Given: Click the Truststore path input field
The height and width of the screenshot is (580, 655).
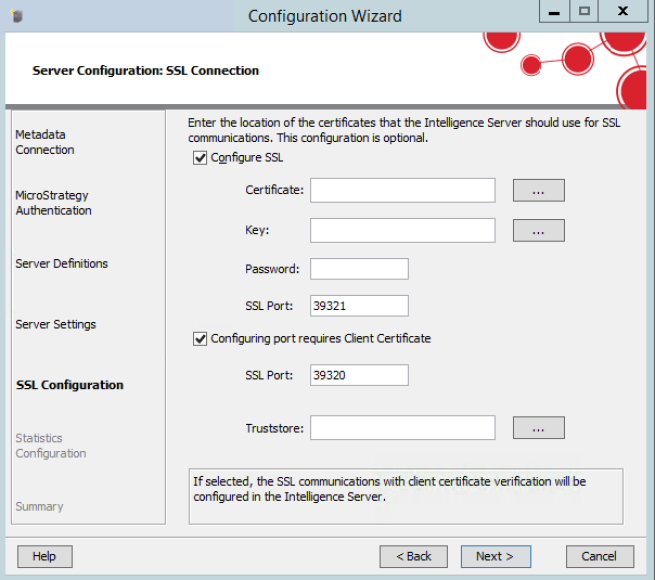Looking at the screenshot, I should point(402,428).
